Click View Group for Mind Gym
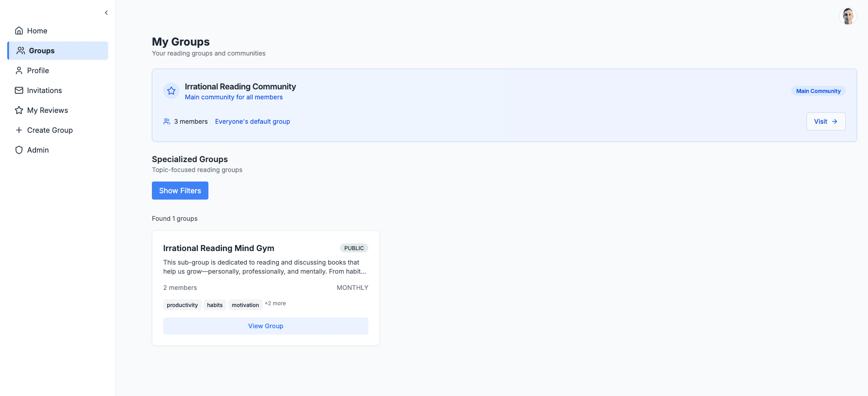 [x=266, y=326]
